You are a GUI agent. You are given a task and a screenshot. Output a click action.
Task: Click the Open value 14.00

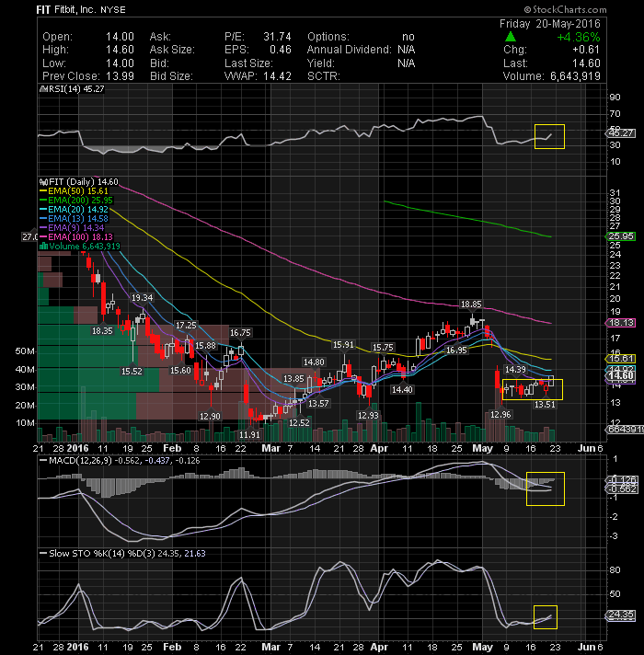(120, 37)
